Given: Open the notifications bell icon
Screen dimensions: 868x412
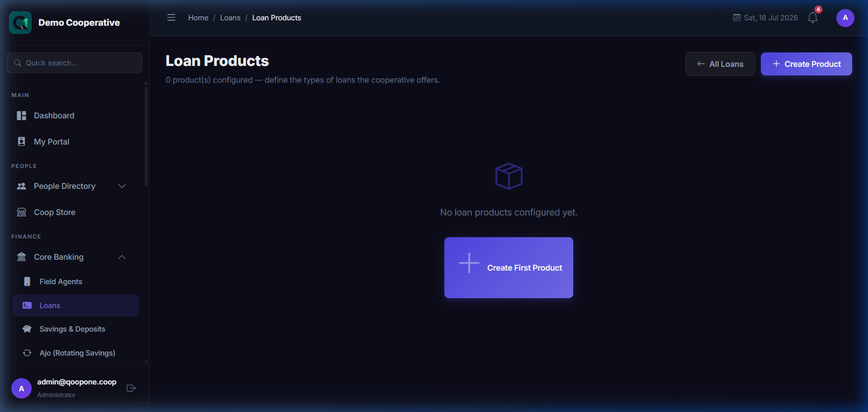Looking at the screenshot, I should [x=812, y=18].
